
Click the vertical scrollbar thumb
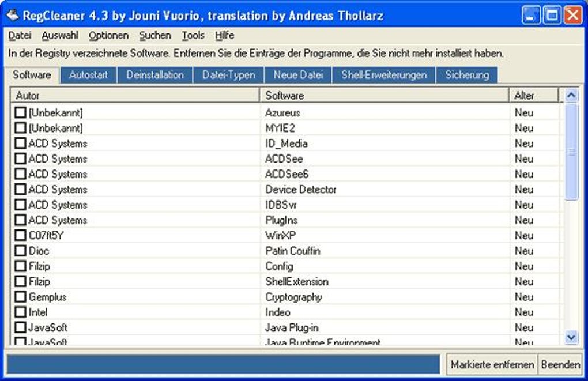coord(571,152)
